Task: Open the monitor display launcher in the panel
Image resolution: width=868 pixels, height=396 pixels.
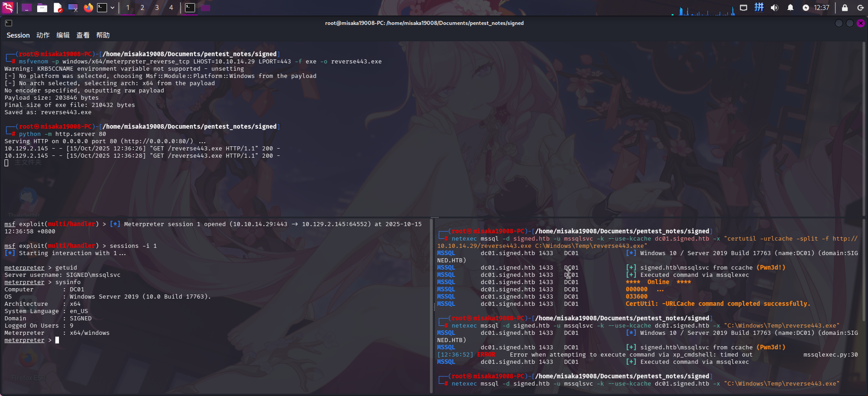Action: coord(73,8)
